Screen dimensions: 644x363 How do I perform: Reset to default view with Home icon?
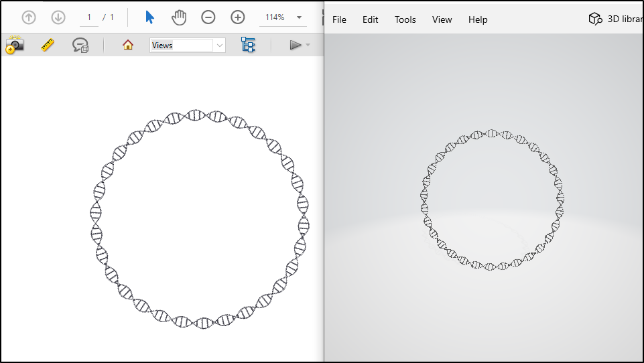pos(128,45)
